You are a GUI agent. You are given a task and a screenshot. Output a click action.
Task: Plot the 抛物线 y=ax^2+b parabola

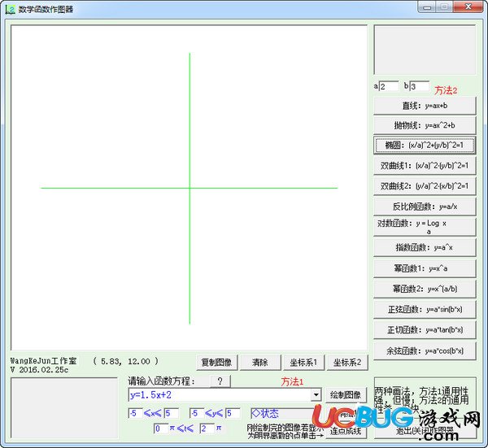pos(425,125)
